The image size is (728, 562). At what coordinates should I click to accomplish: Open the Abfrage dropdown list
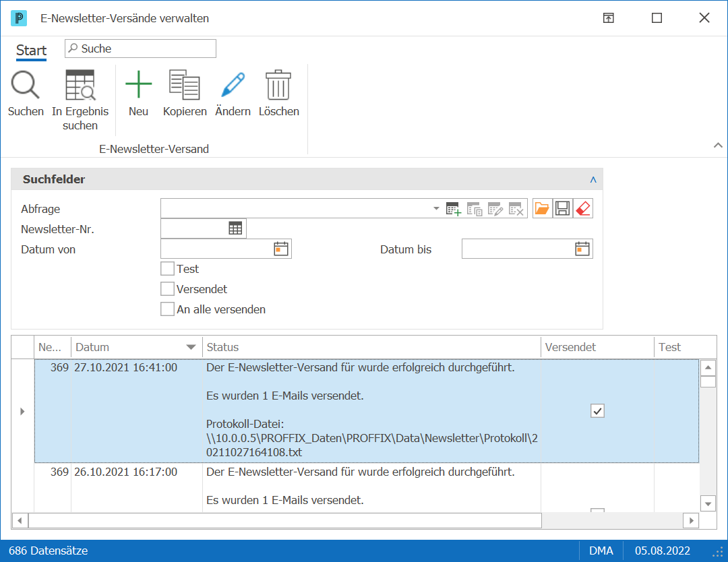click(436, 208)
